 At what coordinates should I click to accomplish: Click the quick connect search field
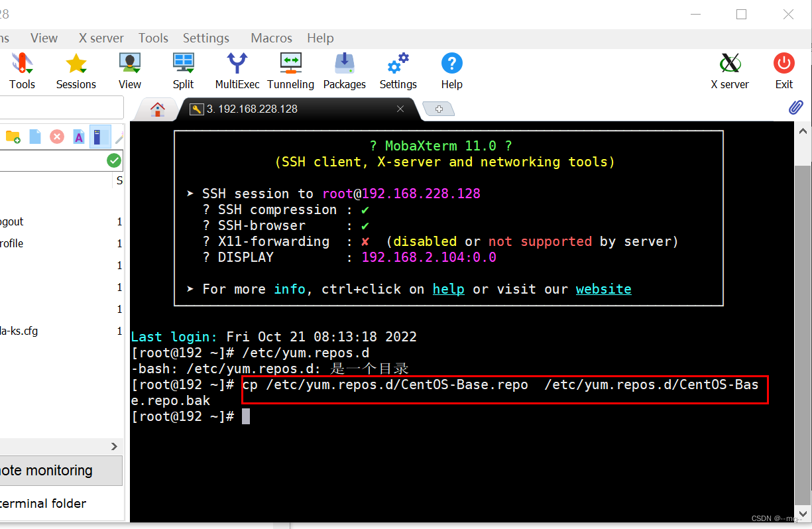click(61, 107)
